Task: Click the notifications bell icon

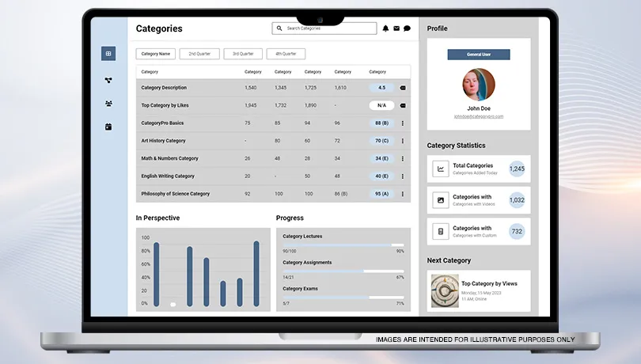Action: (386, 28)
